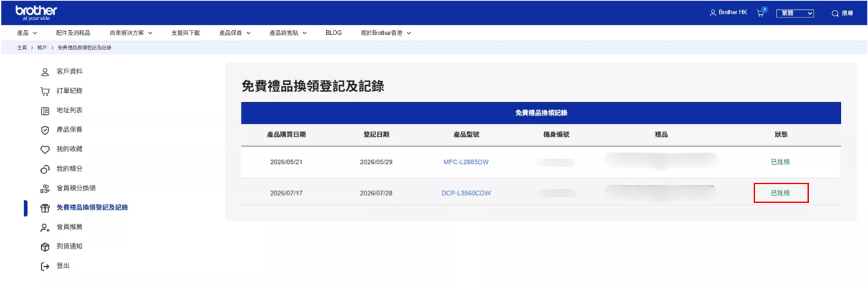Click the 訂單紀錄 cart icon
868x289 pixels.
[x=45, y=91]
